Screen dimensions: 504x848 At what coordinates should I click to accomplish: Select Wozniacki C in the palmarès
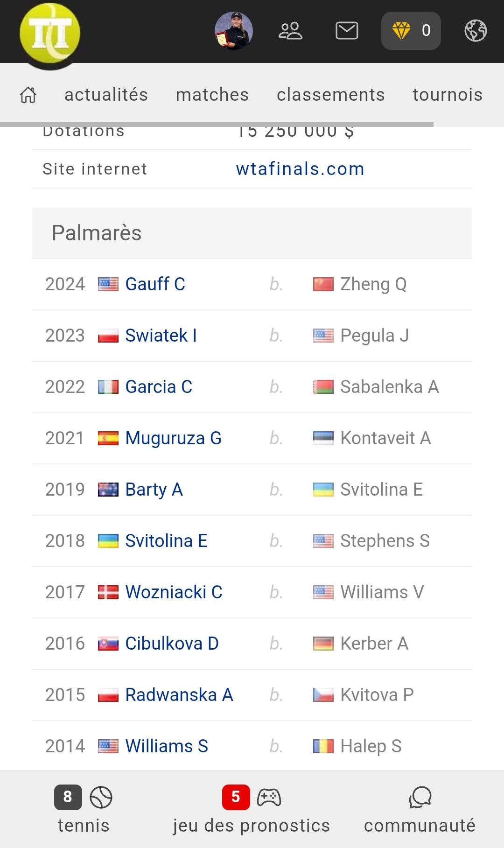pos(174,592)
